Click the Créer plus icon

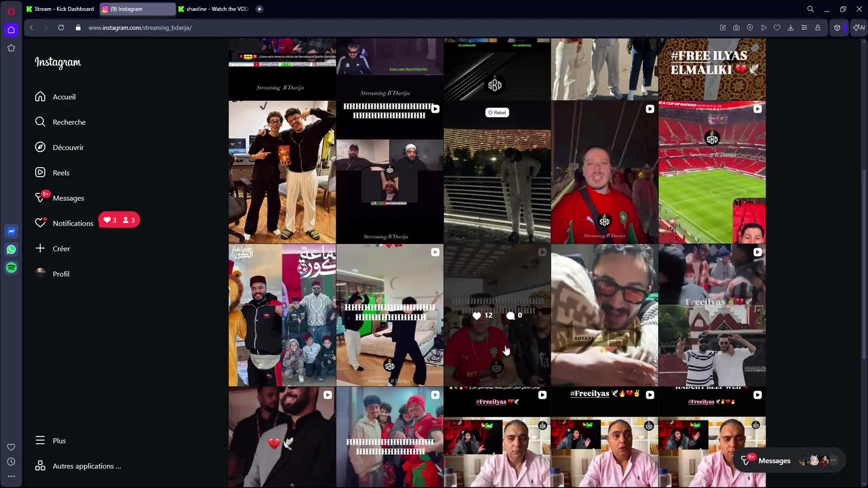[x=40, y=249]
